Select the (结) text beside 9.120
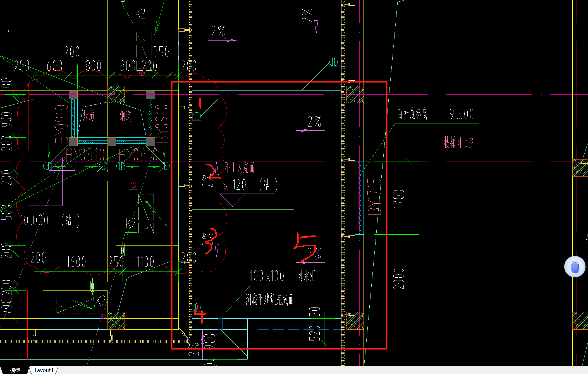The image size is (588, 374). tap(268, 185)
